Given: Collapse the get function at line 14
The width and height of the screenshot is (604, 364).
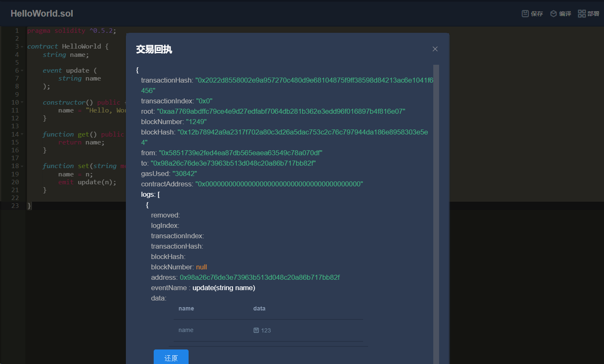Looking at the screenshot, I should click(x=22, y=134).
